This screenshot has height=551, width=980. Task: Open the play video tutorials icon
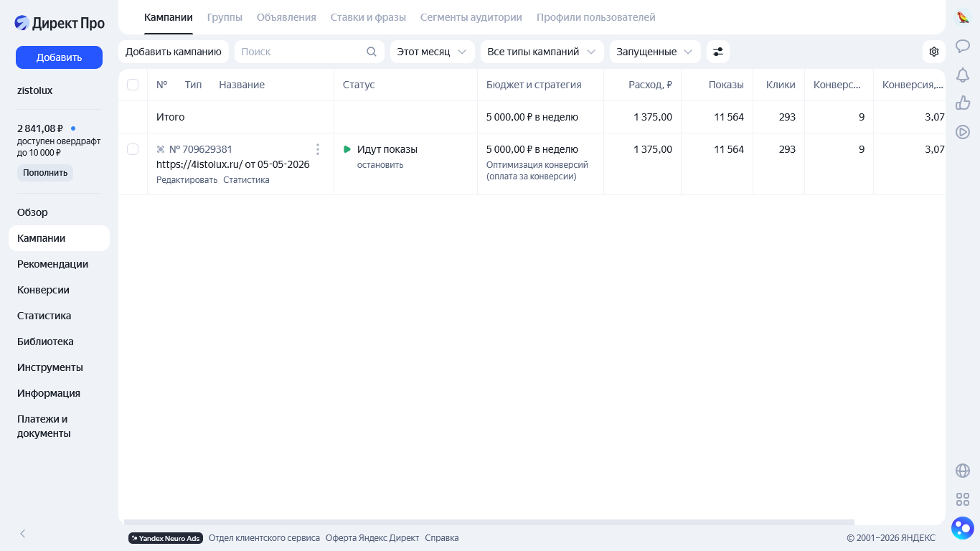(x=963, y=132)
